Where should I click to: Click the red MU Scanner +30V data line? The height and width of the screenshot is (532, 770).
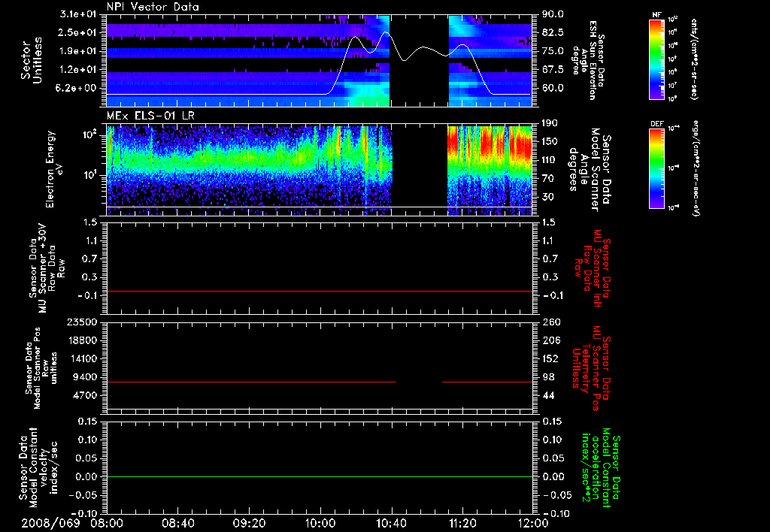tap(320, 291)
